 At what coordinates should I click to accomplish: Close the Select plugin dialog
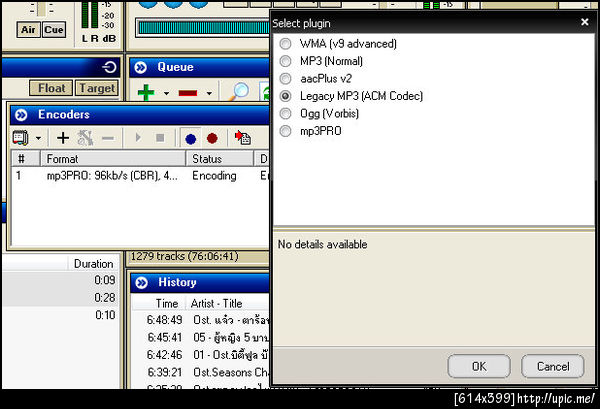584,22
